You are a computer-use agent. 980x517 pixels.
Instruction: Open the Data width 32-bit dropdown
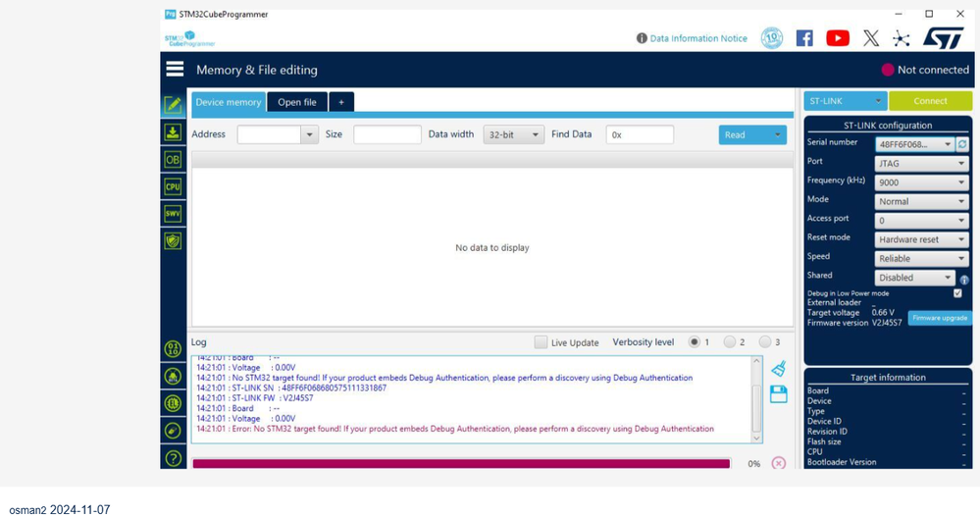(x=513, y=134)
